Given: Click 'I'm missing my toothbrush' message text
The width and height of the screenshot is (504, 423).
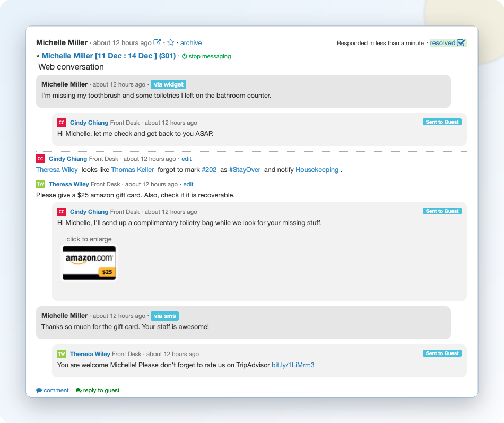Looking at the screenshot, I should [x=156, y=96].
